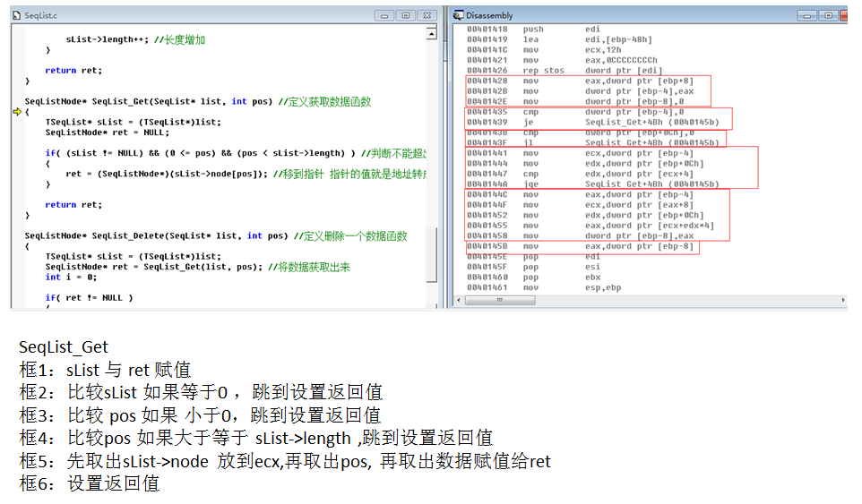Click disassembly row 0040145B mov eax,[ebp-8]
Viewport: 862px width, 504px height.
pos(581,246)
